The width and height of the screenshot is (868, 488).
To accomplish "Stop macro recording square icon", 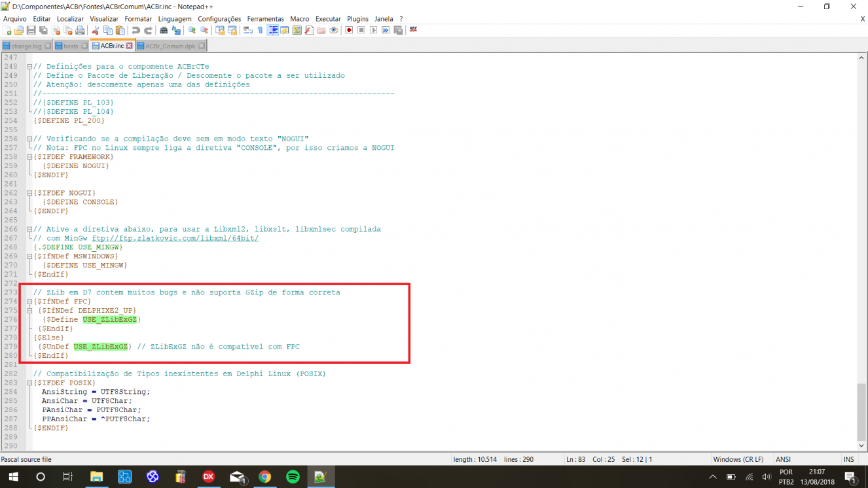I will (x=361, y=30).
